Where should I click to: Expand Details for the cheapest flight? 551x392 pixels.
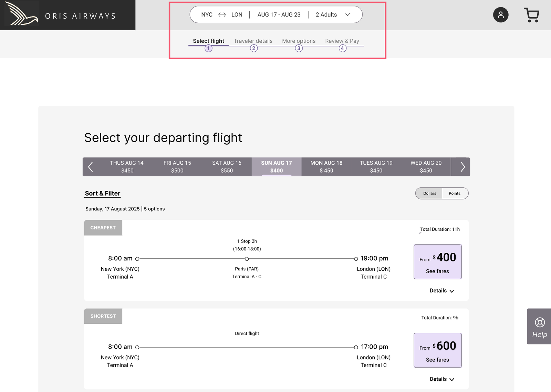(x=442, y=291)
